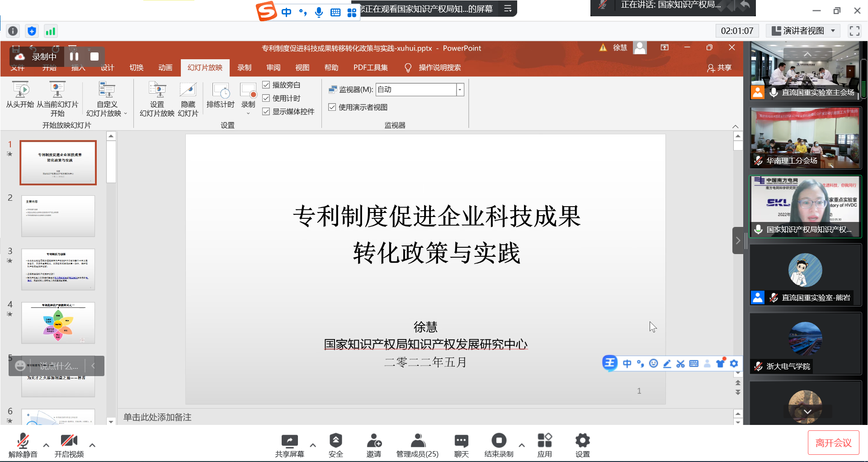
Task: Unmute the microphone
Action: pyautogui.click(x=23, y=442)
